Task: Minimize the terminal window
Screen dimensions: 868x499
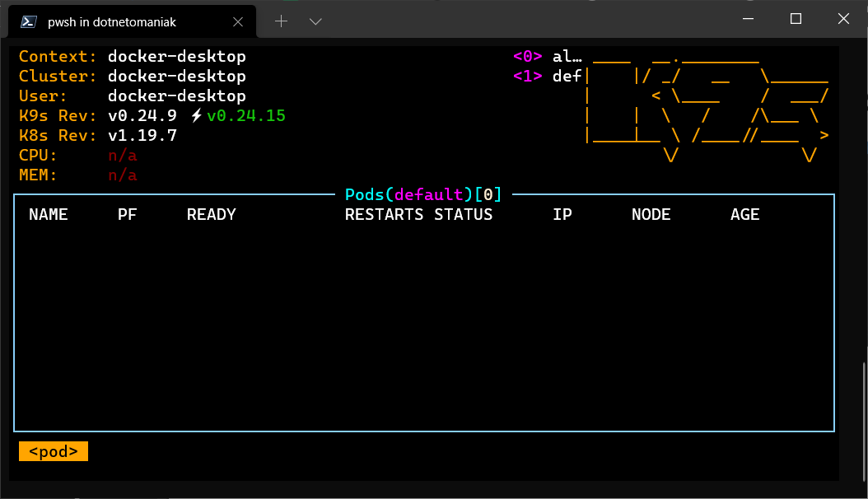Action: tap(748, 19)
